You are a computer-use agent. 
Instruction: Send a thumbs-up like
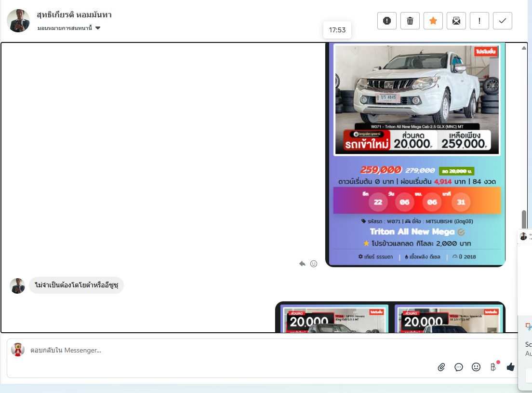click(x=510, y=366)
